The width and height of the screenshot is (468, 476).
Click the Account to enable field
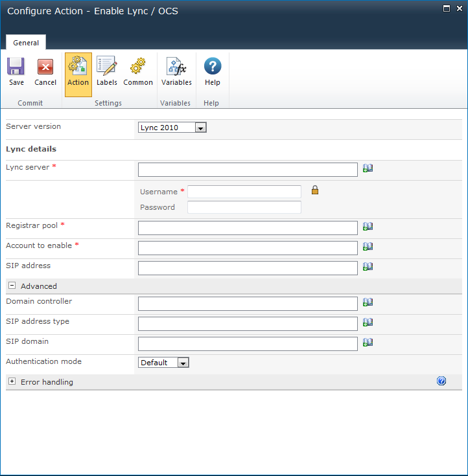(248, 247)
